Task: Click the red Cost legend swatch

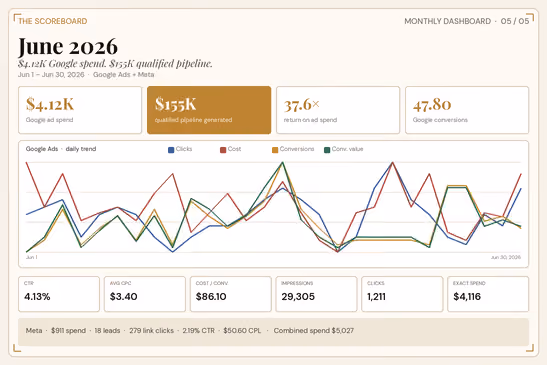Action: click(x=223, y=150)
